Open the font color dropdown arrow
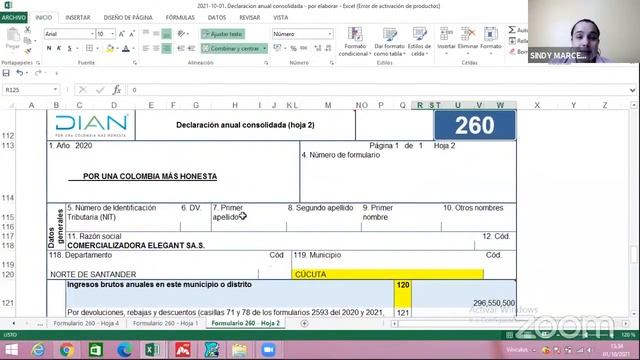This screenshot has width=640, height=360. click(133, 49)
